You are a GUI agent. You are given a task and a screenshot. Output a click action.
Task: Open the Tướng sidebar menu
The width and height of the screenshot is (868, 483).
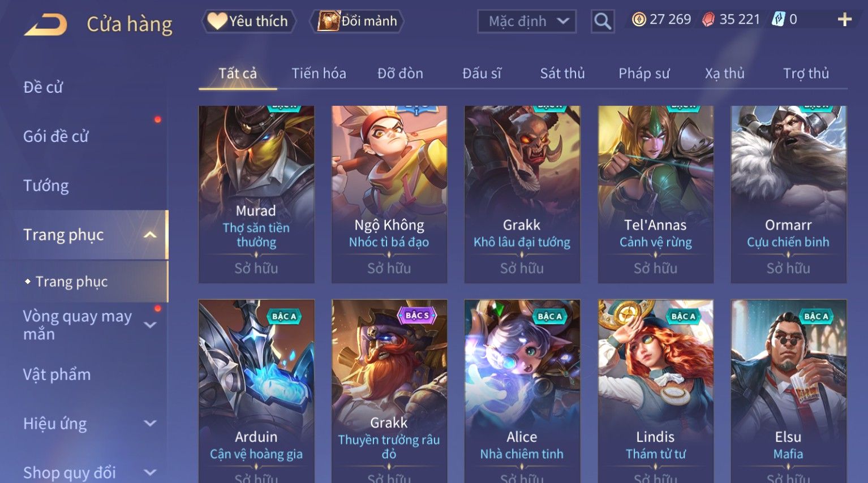click(46, 186)
